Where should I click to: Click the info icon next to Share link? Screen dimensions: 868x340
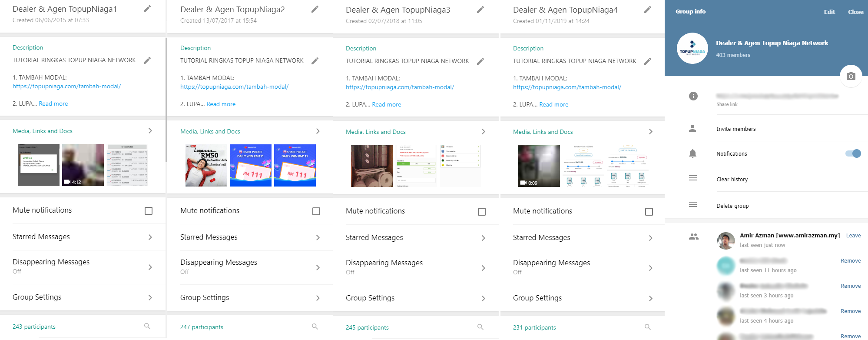(x=693, y=96)
